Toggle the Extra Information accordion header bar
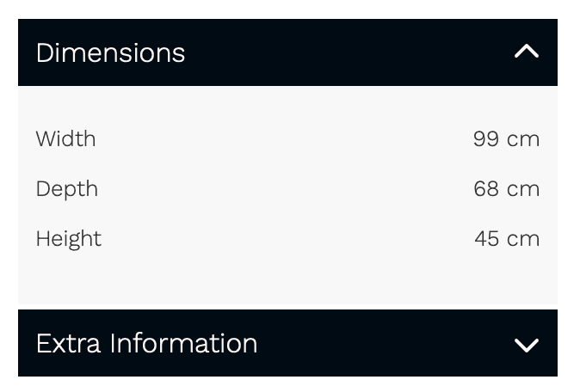The image size is (580, 392). tap(287, 343)
